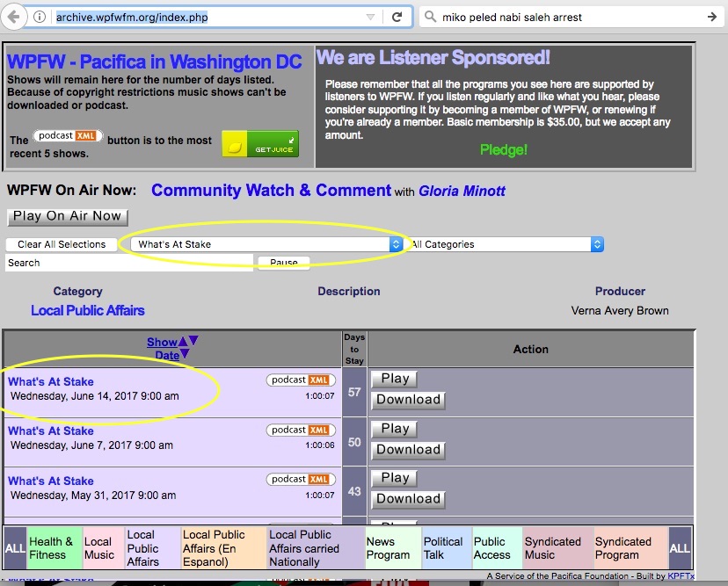Play the June 14, 2017 episode
Viewport: 728px width, 586px height.
coord(395,379)
